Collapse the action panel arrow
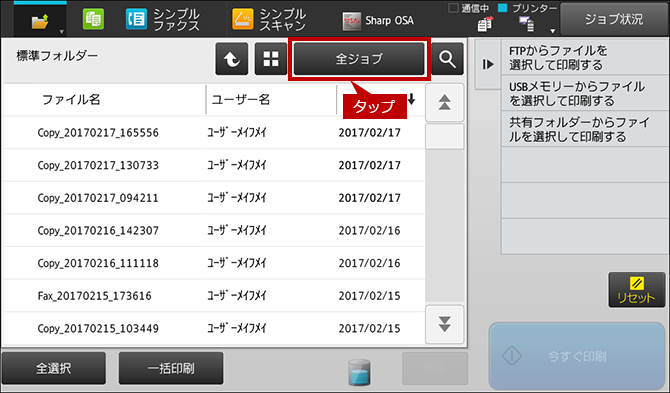This screenshot has width=670, height=393. 488,65
